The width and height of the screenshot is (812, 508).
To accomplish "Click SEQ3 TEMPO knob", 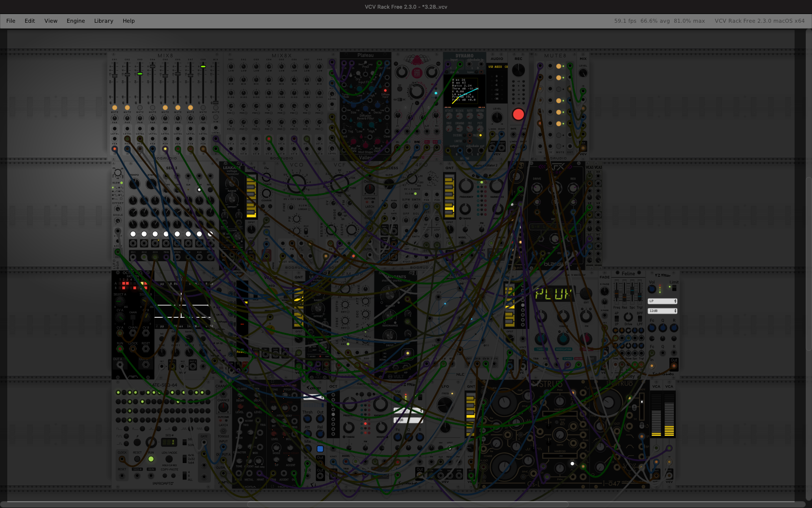I will 134,184.
